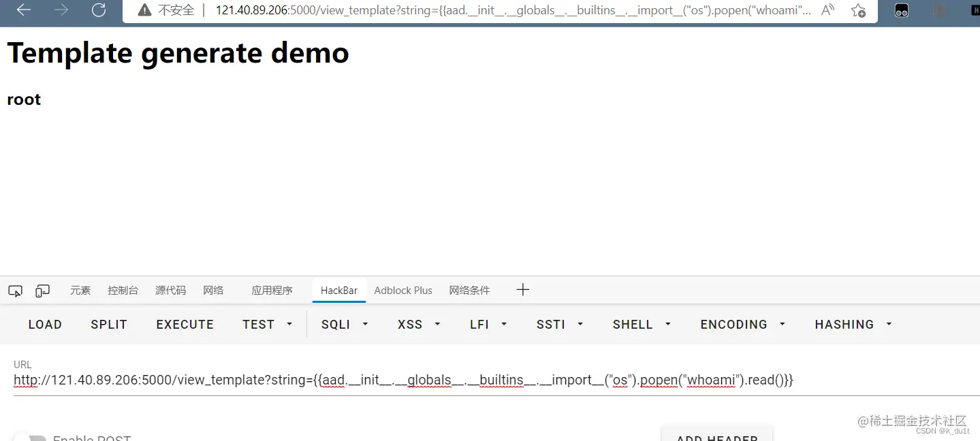Open the 网络条件 tab

point(469,291)
